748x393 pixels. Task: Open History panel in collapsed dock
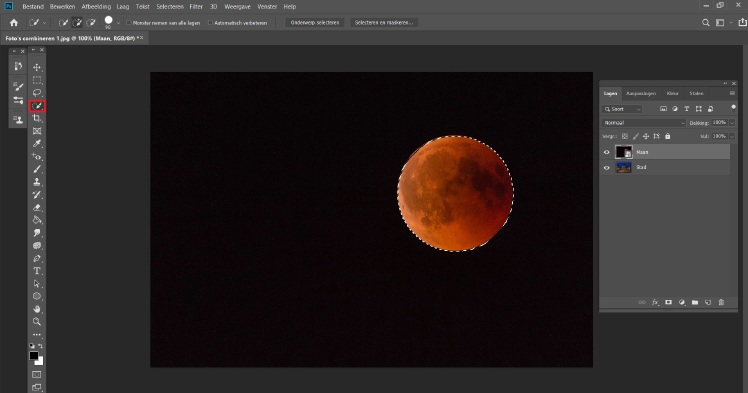click(18, 66)
